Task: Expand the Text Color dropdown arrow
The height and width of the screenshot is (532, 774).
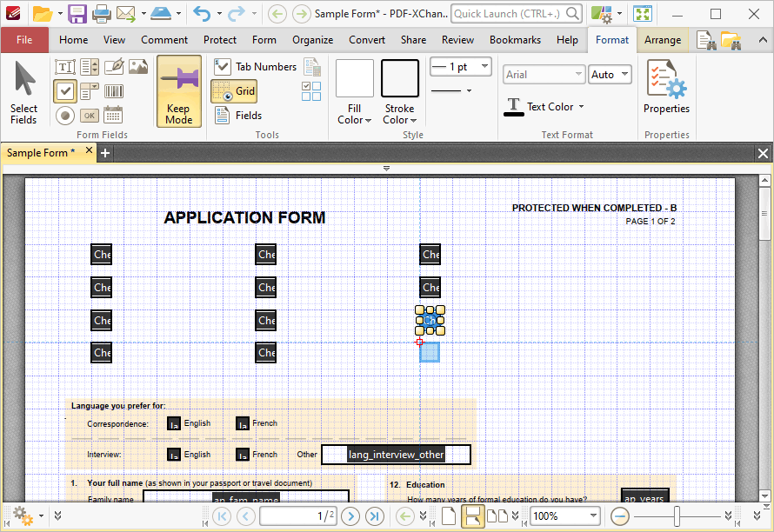Action: pyautogui.click(x=581, y=107)
